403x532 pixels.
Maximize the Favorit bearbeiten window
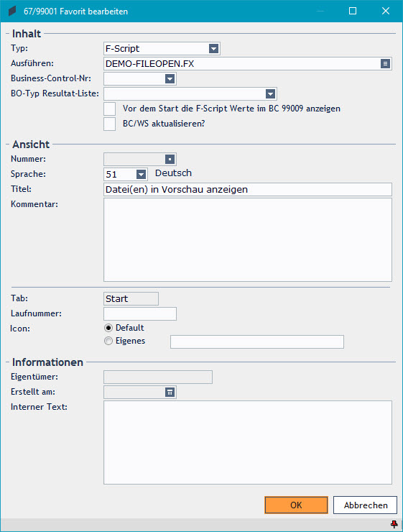353,11
